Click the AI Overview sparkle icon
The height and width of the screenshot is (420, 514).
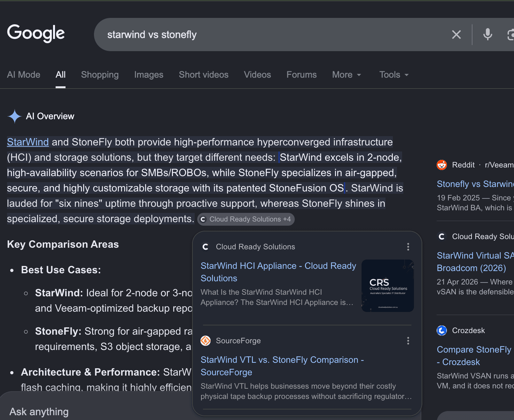14,116
